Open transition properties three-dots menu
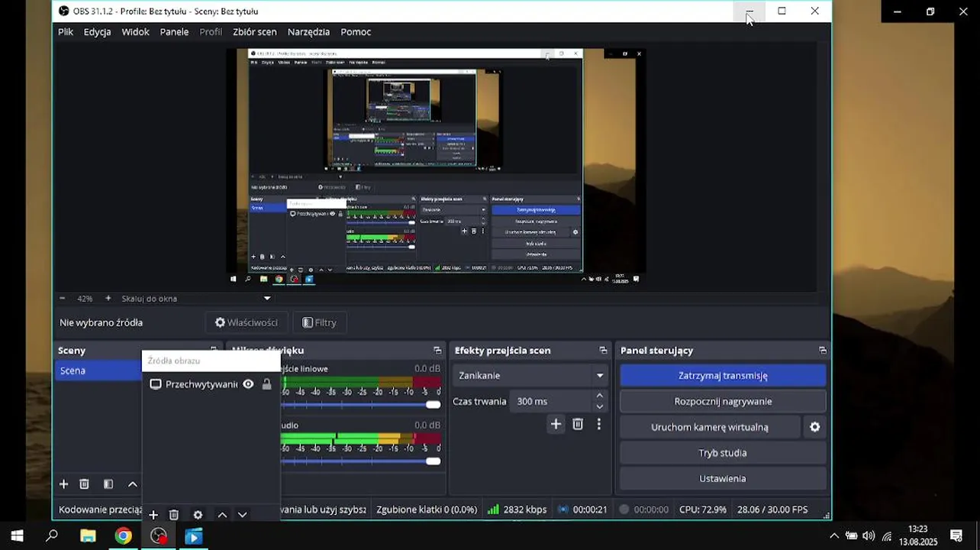The height and width of the screenshot is (550, 980). tap(598, 424)
